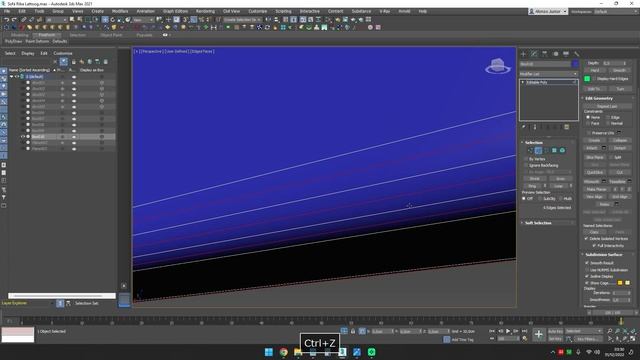Switch to Vertex sub-object level
The width and height of the screenshot is (640, 360).
click(530, 151)
